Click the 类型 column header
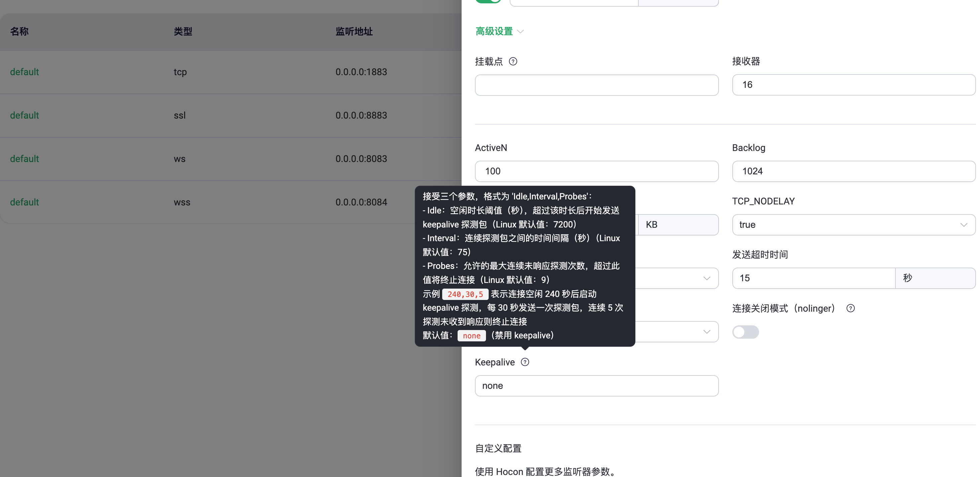 coord(183,31)
